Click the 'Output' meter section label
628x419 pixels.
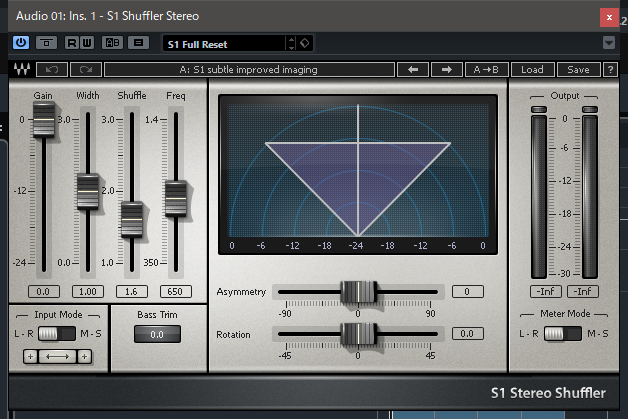click(x=565, y=96)
